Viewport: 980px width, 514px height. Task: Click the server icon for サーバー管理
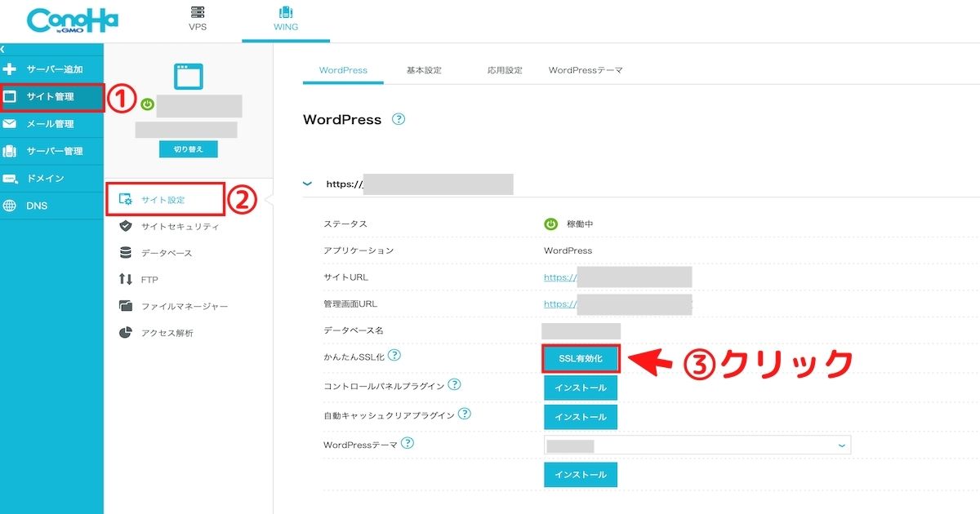click(10, 151)
